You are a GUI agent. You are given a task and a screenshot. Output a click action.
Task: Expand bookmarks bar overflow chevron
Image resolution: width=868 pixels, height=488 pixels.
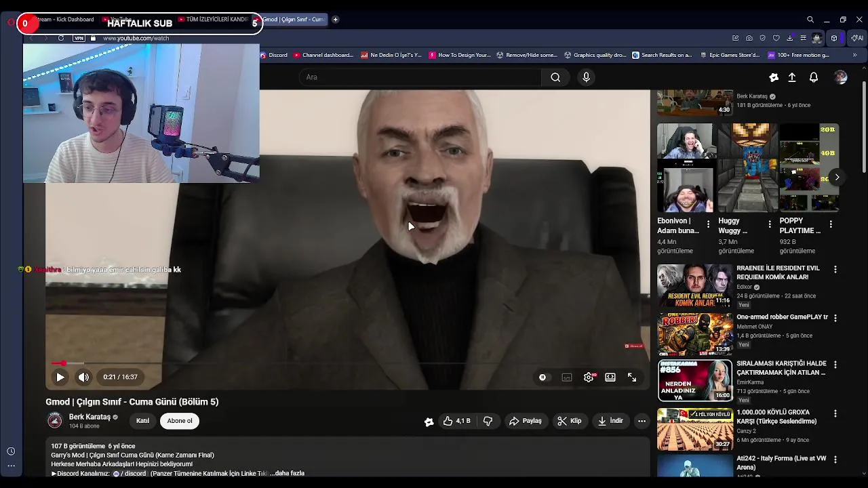[x=854, y=55]
